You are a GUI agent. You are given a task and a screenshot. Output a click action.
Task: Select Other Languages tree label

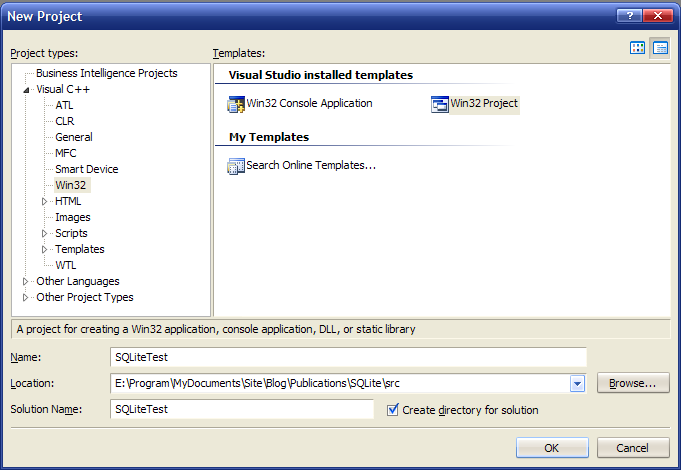(x=78, y=281)
